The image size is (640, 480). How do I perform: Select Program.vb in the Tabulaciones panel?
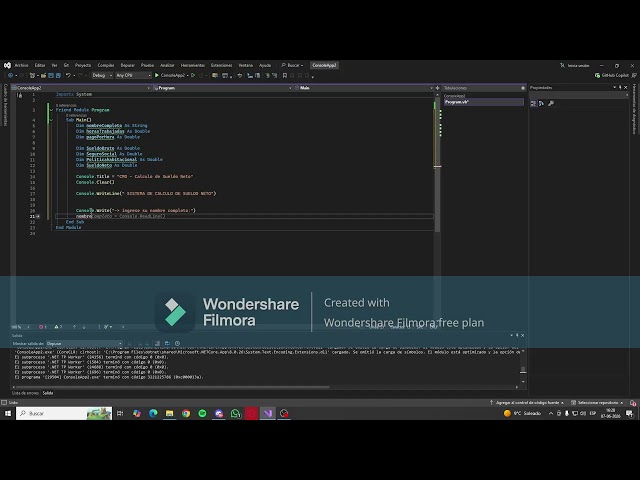[484, 102]
